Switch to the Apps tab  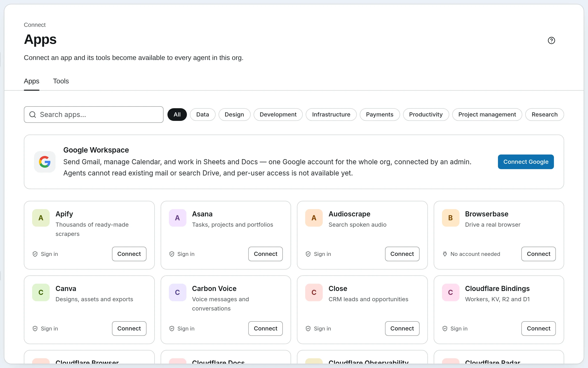32,81
